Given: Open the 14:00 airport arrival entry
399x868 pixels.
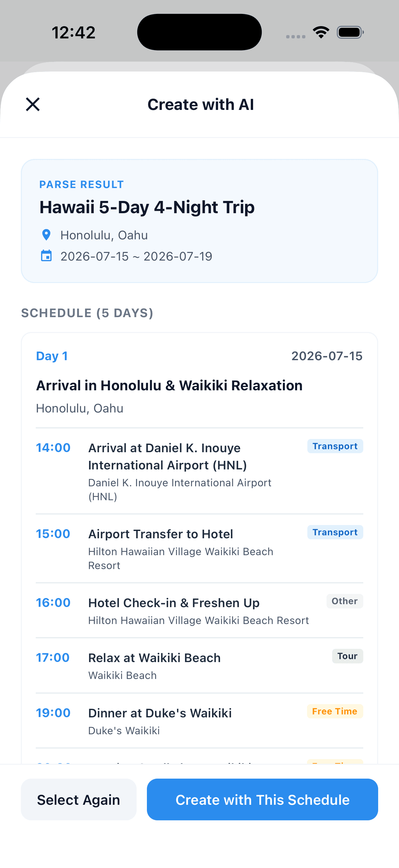Looking at the screenshot, I should (x=167, y=457).
